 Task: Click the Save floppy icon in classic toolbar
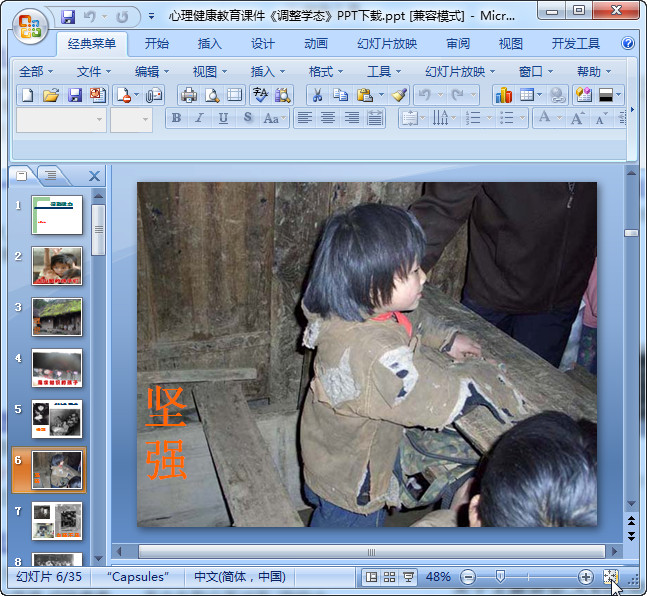click(75, 95)
